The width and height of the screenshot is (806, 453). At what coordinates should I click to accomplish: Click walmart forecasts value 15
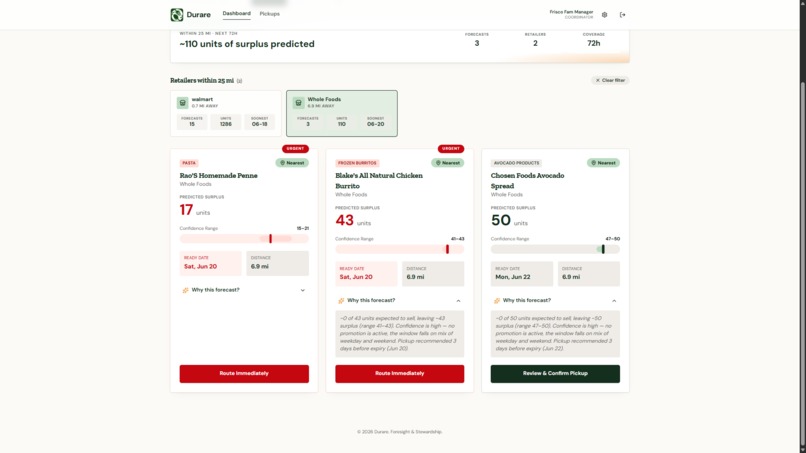coord(192,124)
